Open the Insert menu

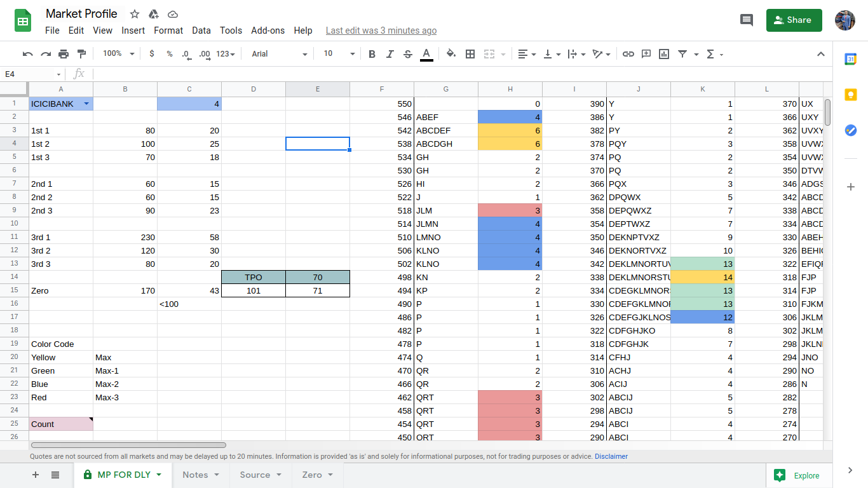tap(133, 30)
